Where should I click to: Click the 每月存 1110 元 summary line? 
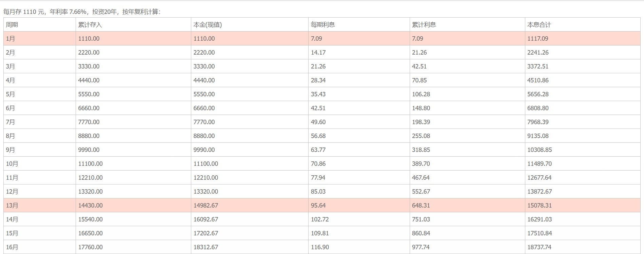[82, 12]
